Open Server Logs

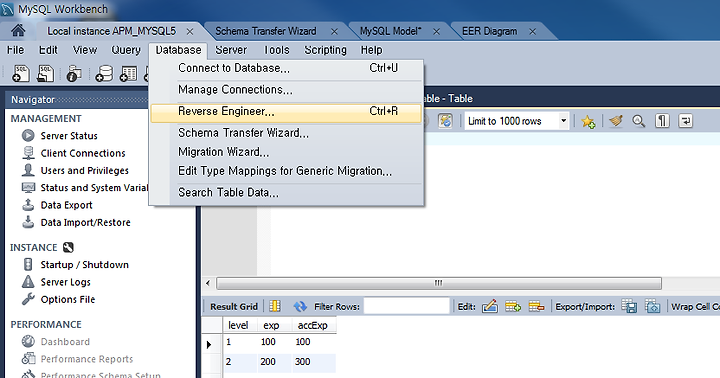56,282
